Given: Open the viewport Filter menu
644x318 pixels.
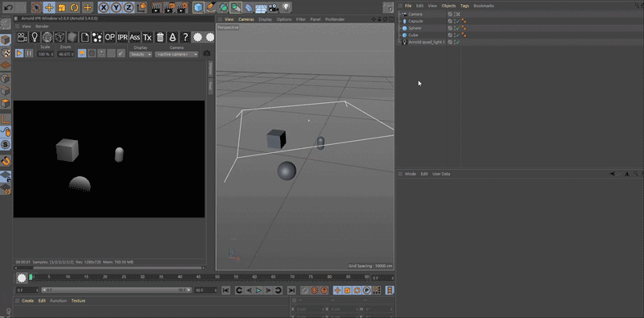Looking at the screenshot, I should [300, 19].
